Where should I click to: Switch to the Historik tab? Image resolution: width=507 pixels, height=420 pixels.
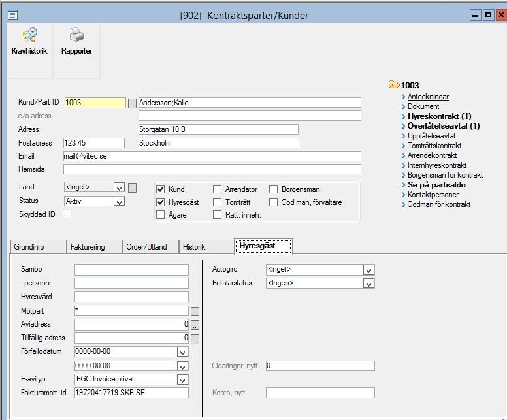point(206,247)
